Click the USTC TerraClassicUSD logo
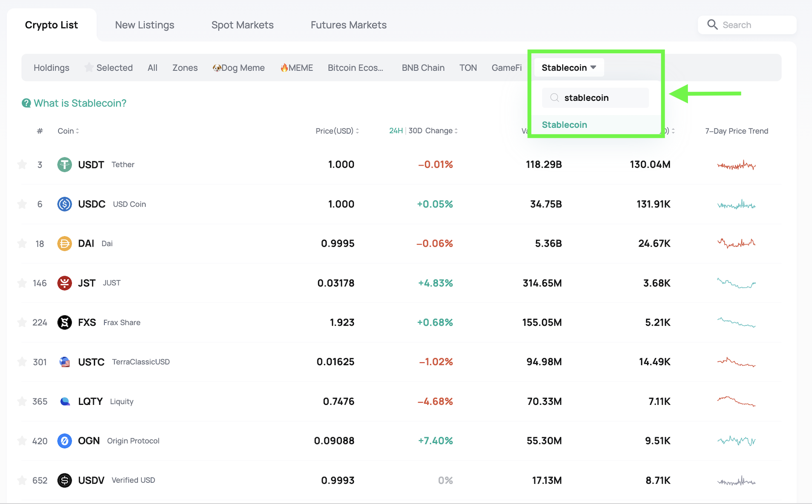 click(64, 362)
